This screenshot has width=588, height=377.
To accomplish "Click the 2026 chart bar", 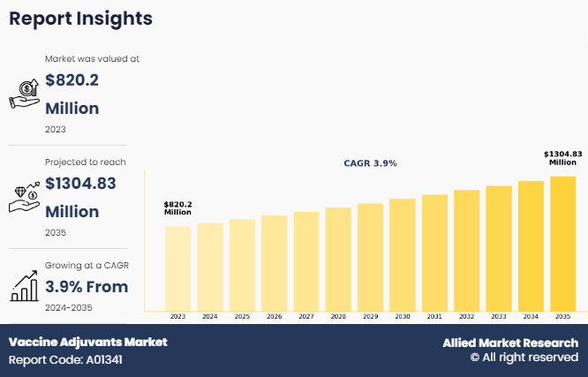I will (x=274, y=263).
